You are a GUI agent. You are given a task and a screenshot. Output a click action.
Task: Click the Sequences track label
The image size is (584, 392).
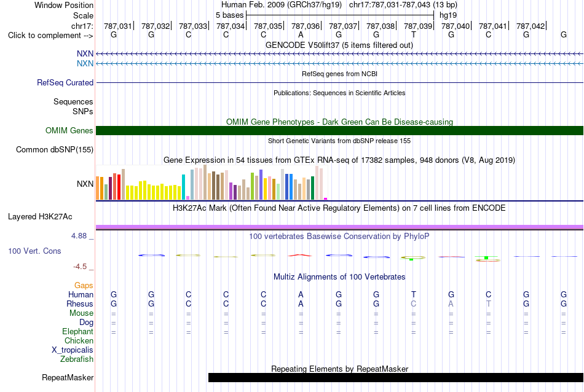73,101
